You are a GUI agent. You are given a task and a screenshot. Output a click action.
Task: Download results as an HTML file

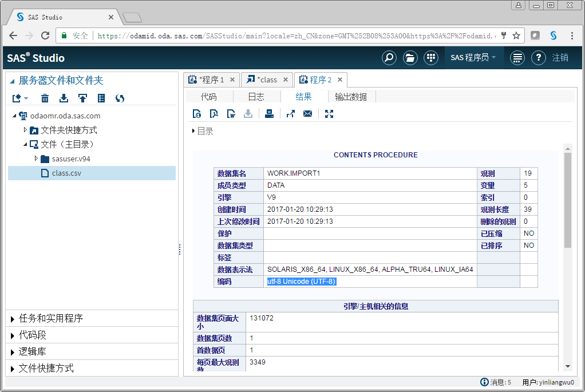[x=196, y=113]
